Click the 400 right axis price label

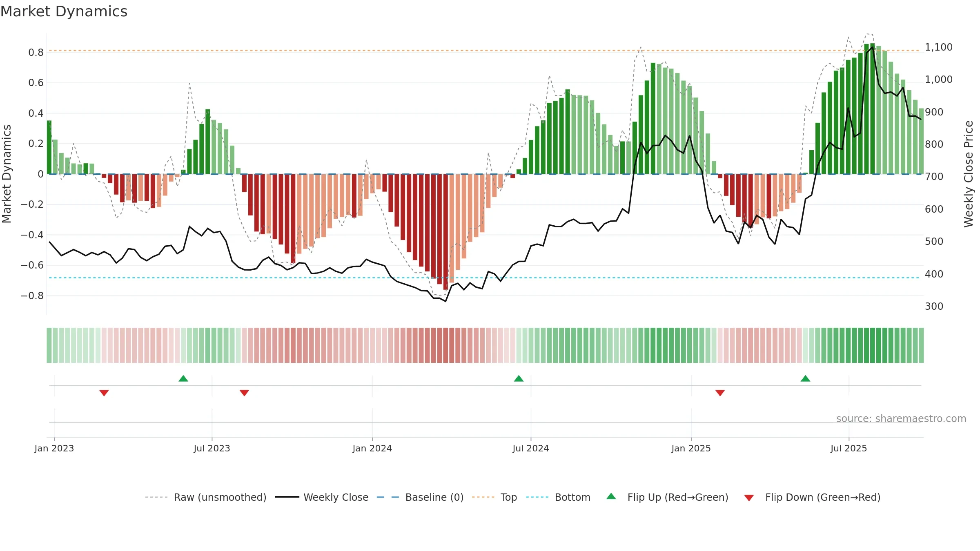pyautogui.click(x=934, y=274)
